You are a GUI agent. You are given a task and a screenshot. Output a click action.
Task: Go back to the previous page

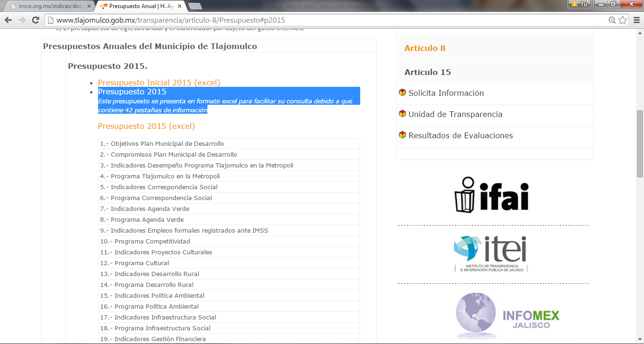point(8,20)
